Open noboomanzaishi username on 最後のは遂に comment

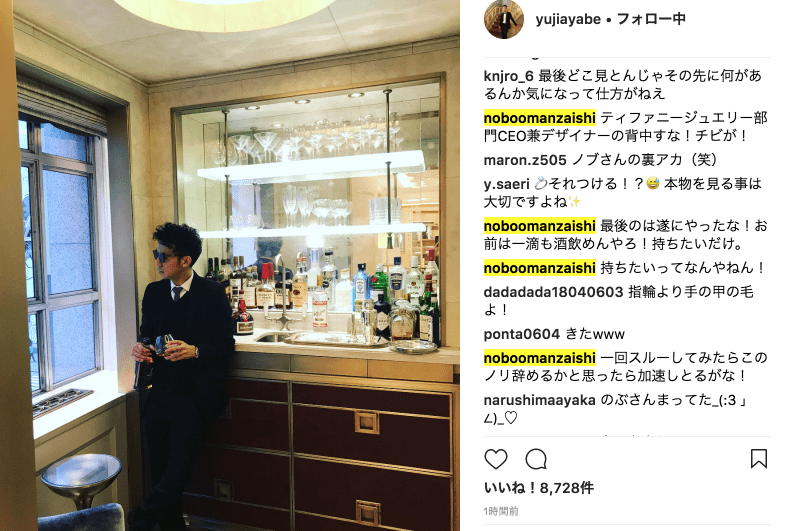pyautogui.click(x=539, y=226)
